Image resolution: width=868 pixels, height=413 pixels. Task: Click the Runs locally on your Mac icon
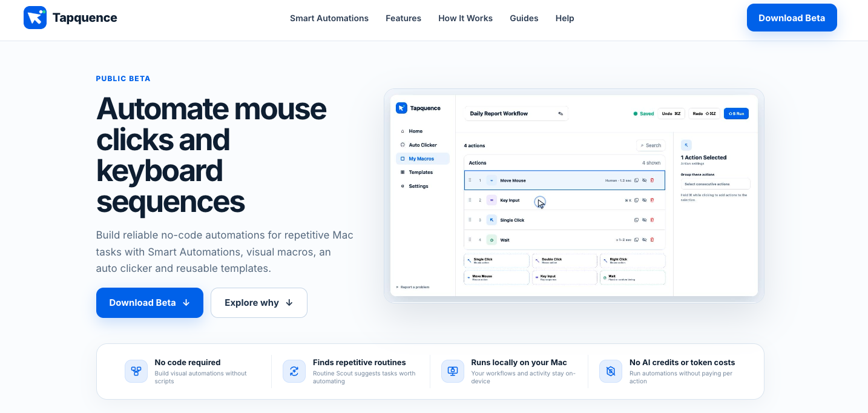[x=453, y=371]
